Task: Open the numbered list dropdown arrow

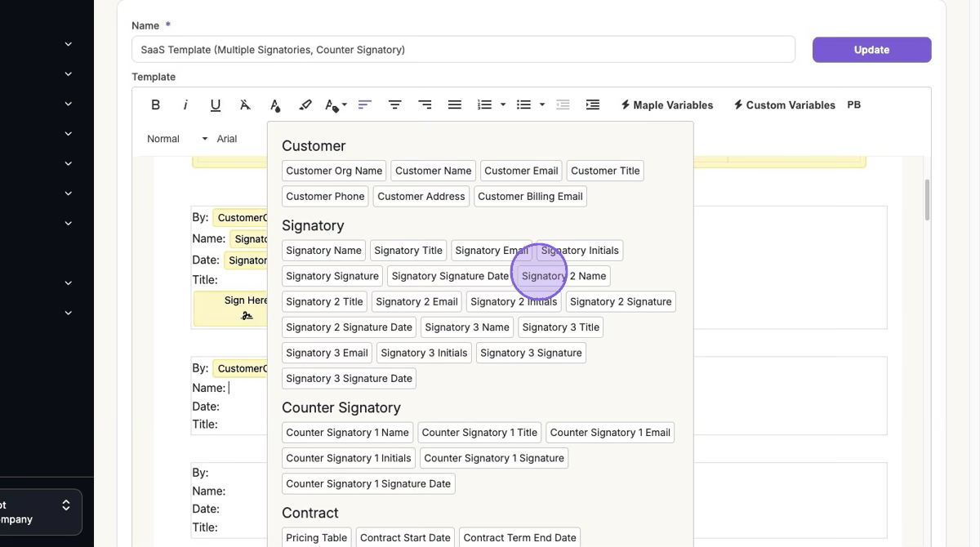Action: (503, 105)
